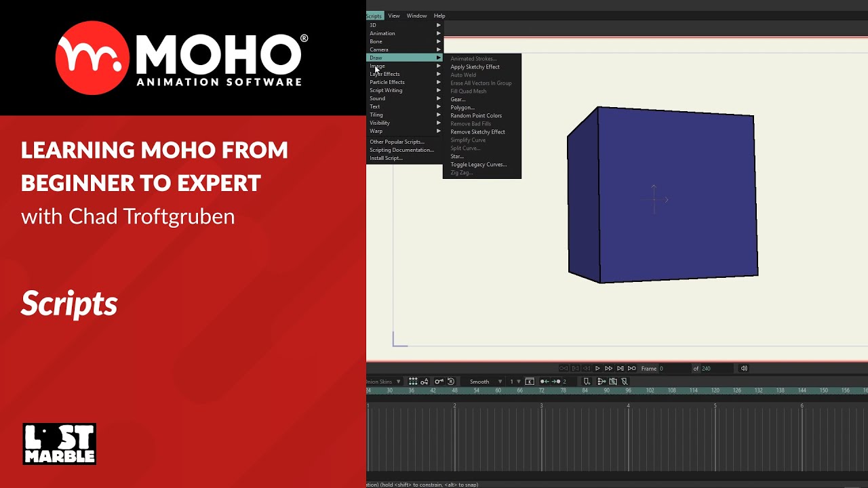Open the Smooth interpolation dropdown

click(485, 382)
